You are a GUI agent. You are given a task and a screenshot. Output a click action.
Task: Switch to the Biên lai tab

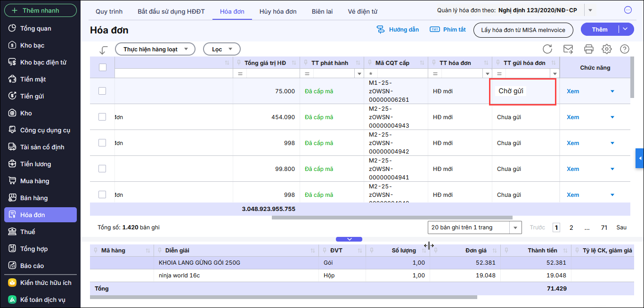tap(322, 11)
